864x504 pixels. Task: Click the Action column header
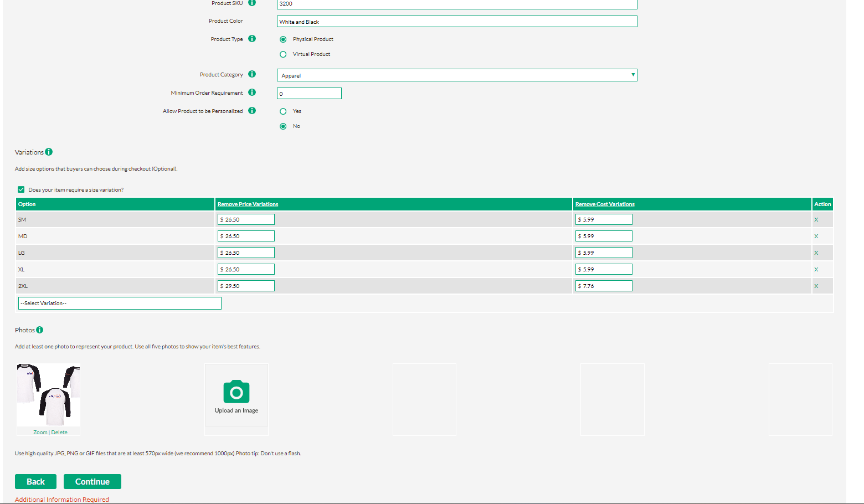click(822, 204)
